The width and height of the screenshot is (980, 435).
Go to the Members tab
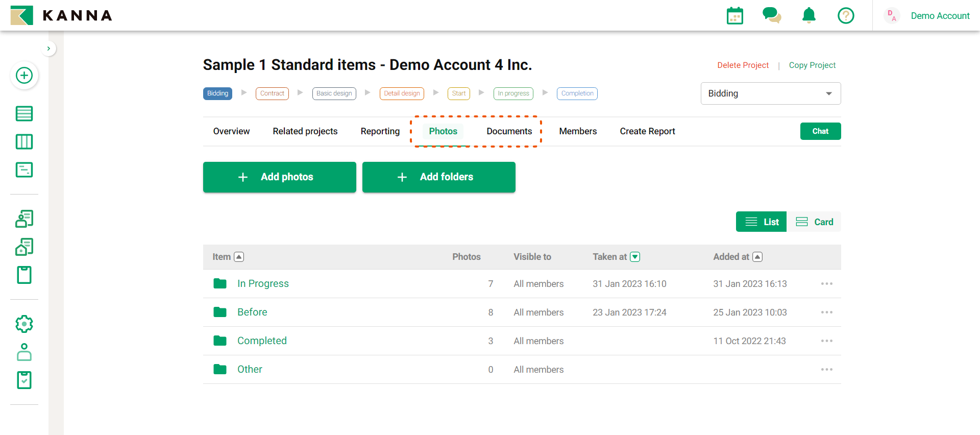(578, 131)
